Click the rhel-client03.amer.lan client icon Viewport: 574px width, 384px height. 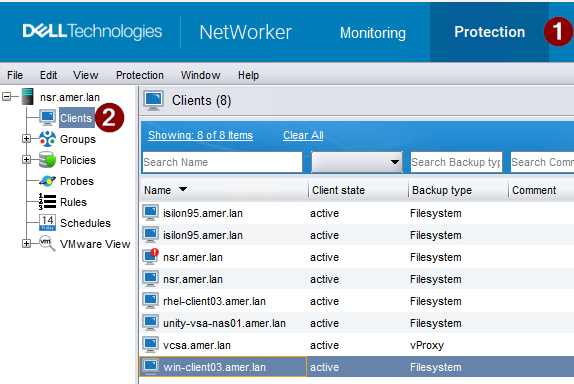coord(150,301)
